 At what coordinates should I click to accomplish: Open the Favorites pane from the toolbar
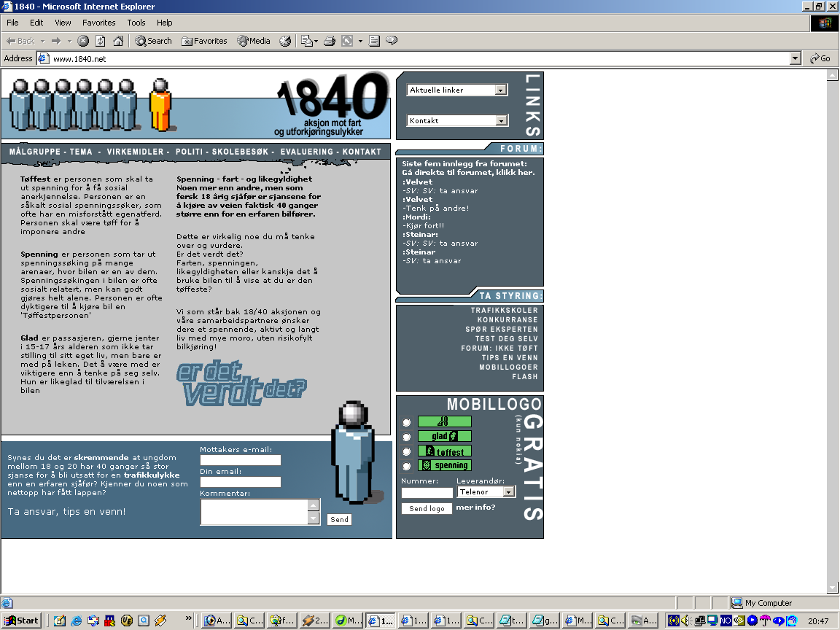tap(204, 41)
